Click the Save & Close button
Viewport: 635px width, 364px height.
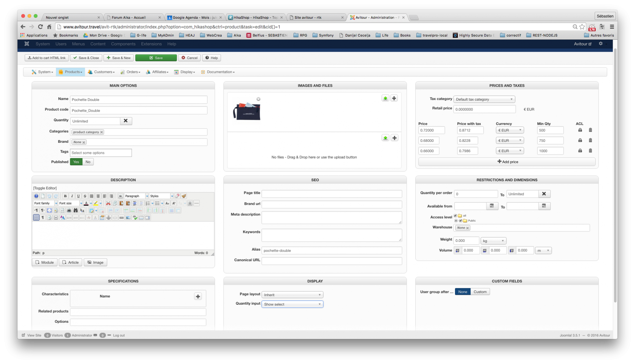[x=86, y=58]
